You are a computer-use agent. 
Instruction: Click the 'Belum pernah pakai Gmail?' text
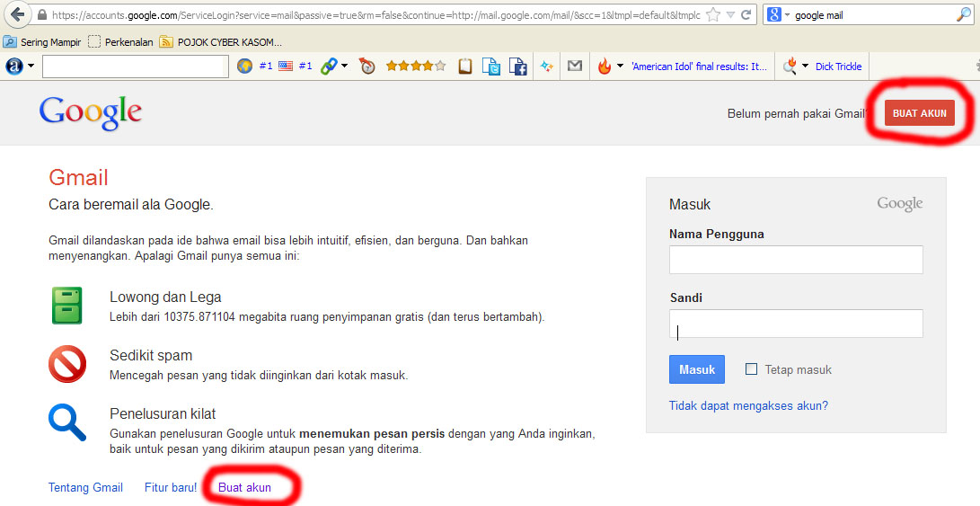tap(797, 113)
